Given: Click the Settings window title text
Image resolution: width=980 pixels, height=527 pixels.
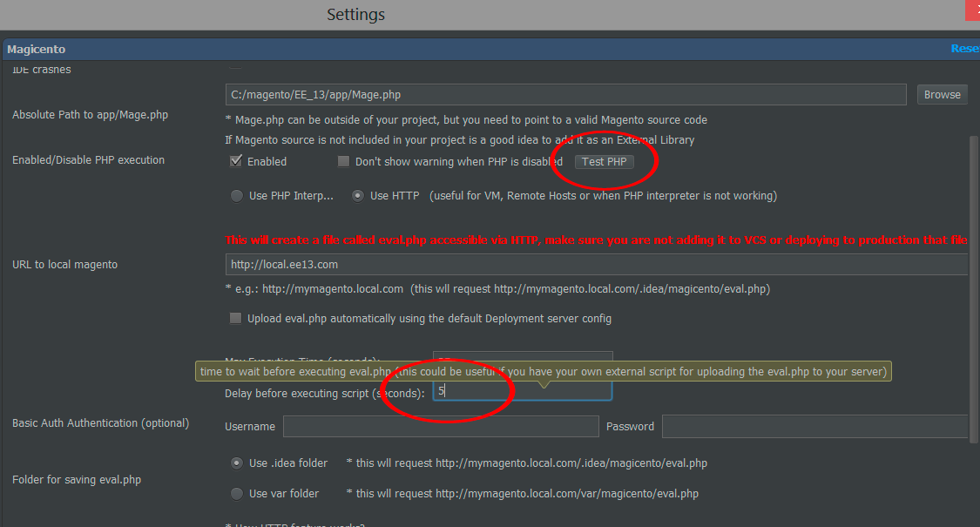Looking at the screenshot, I should (355, 15).
